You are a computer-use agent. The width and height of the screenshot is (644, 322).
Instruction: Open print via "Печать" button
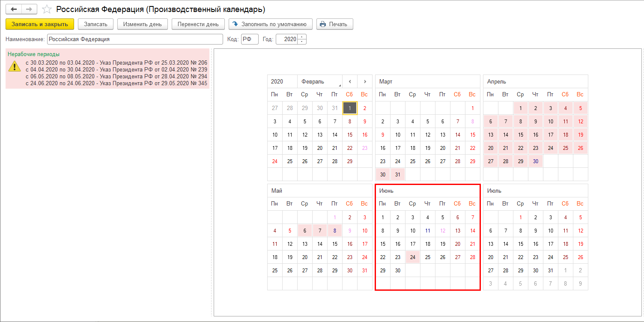click(x=335, y=24)
